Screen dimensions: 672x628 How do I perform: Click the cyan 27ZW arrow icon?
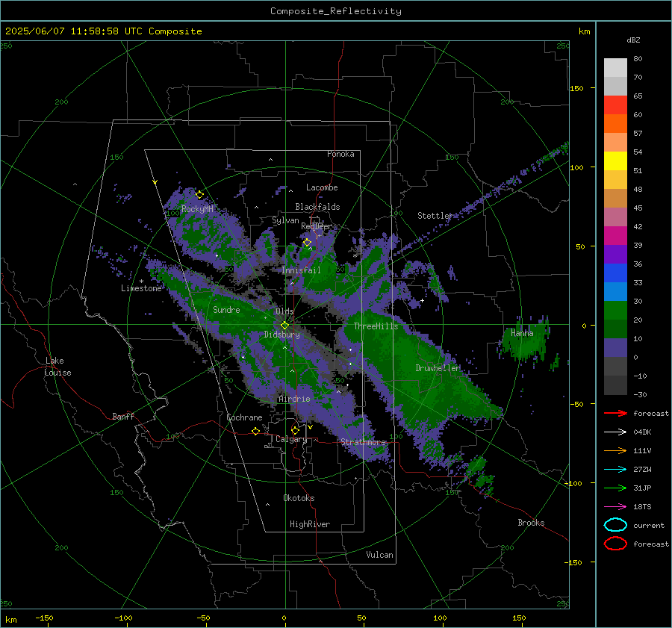[615, 470]
